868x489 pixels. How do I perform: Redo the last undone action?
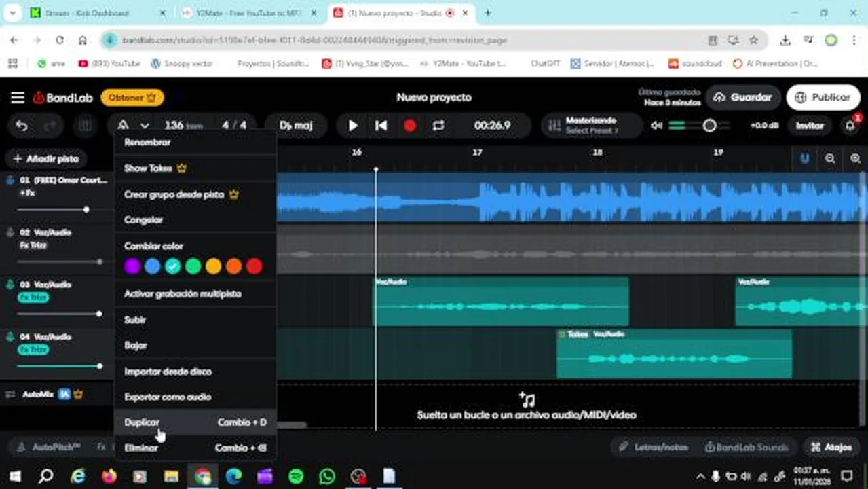[50, 126]
